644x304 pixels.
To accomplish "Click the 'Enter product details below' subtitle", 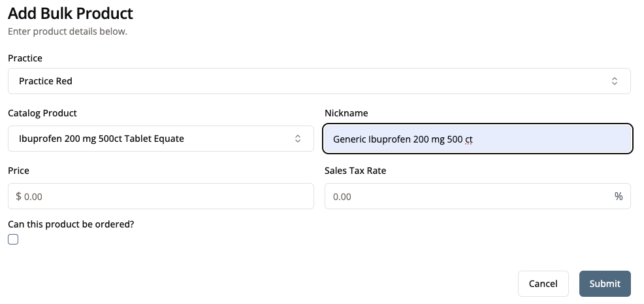I will click(67, 31).
